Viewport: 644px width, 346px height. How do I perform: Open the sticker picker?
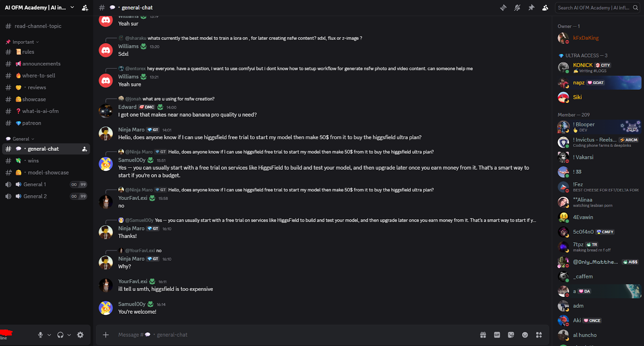click(x=511, y=335)
